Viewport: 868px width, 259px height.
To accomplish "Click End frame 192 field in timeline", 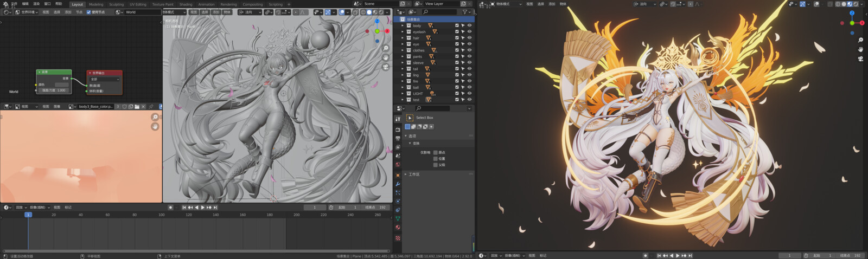I will click(x=376, y=207).
